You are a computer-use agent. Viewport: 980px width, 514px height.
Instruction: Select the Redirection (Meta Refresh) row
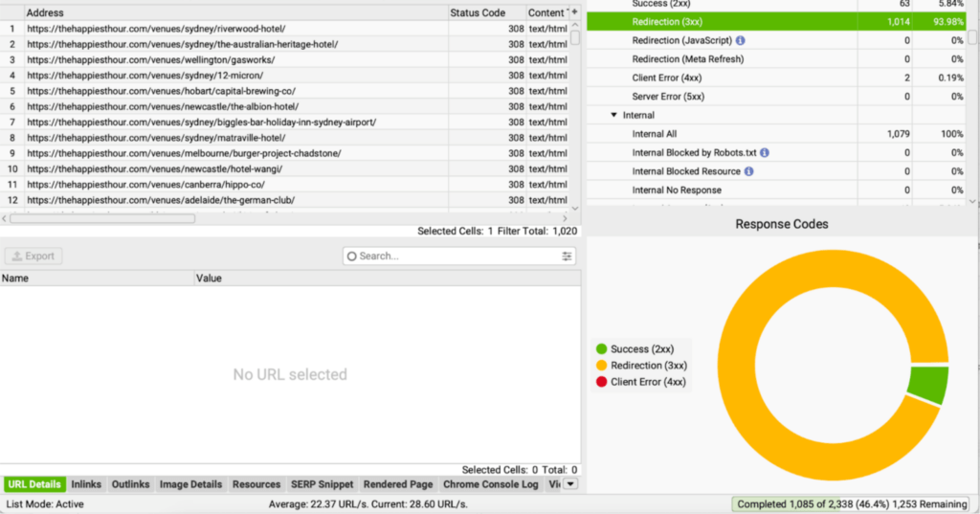pyautogui.click(x=777, y=59)
